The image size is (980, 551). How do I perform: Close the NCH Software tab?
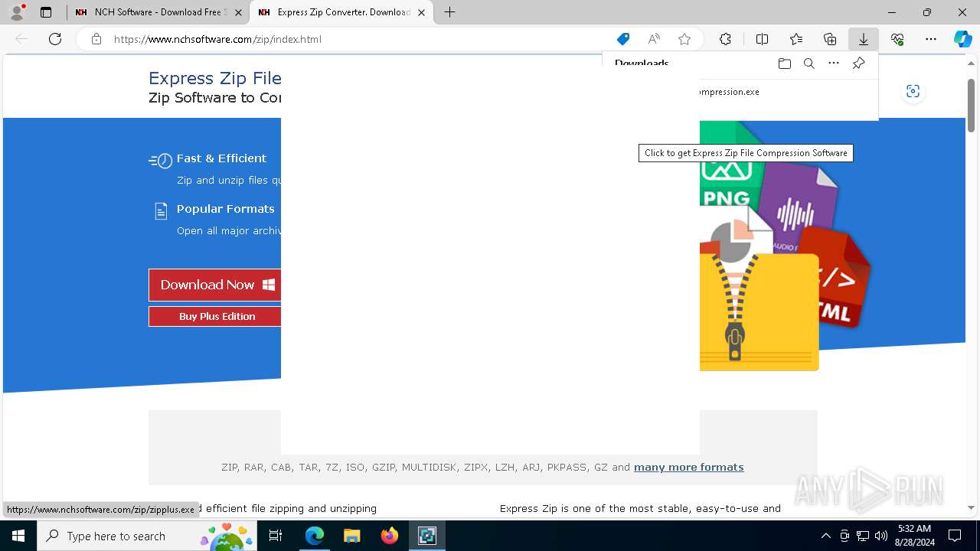point(238,12)
